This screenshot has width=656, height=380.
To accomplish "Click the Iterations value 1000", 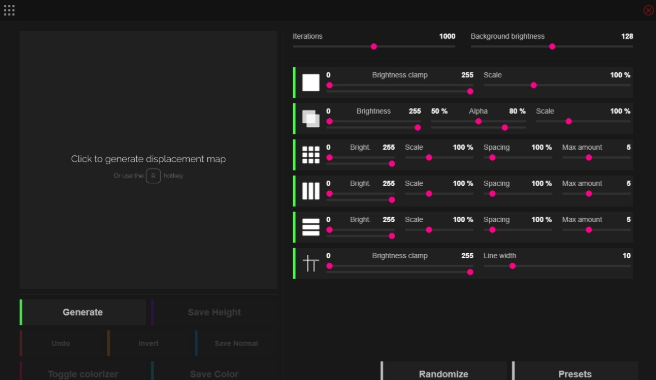I will [447, 36].
